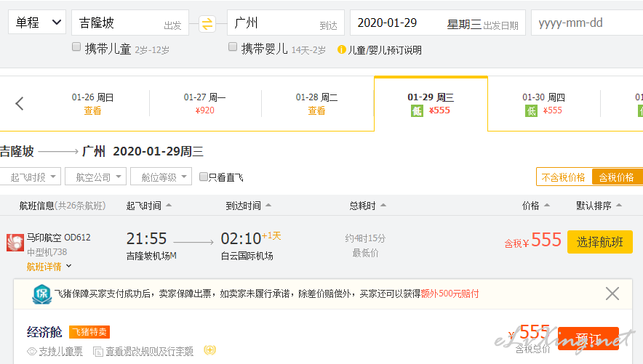Image resolution: width=643 pixels, height=364 pixels.
Task: Click 约4时15分 duration text
Action: click(x=365, y=238)
